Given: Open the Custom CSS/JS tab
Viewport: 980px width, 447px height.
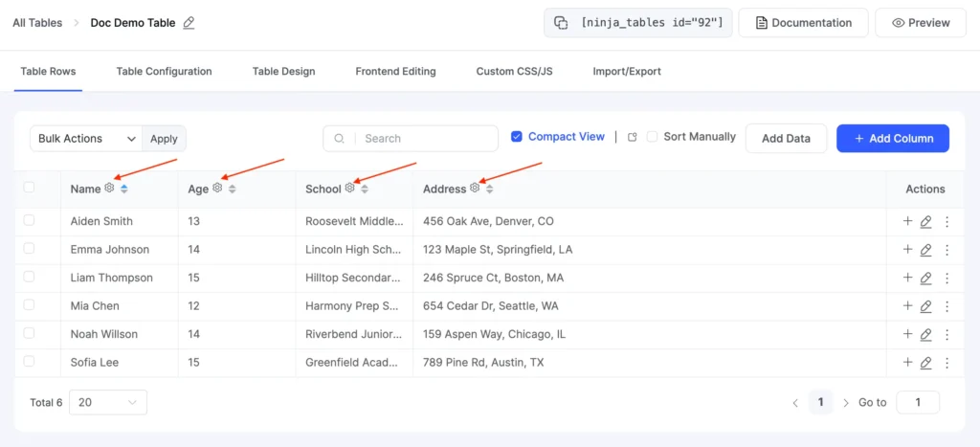Looking at the screenshot, I should pyautogui.click(x=514, y=71).
